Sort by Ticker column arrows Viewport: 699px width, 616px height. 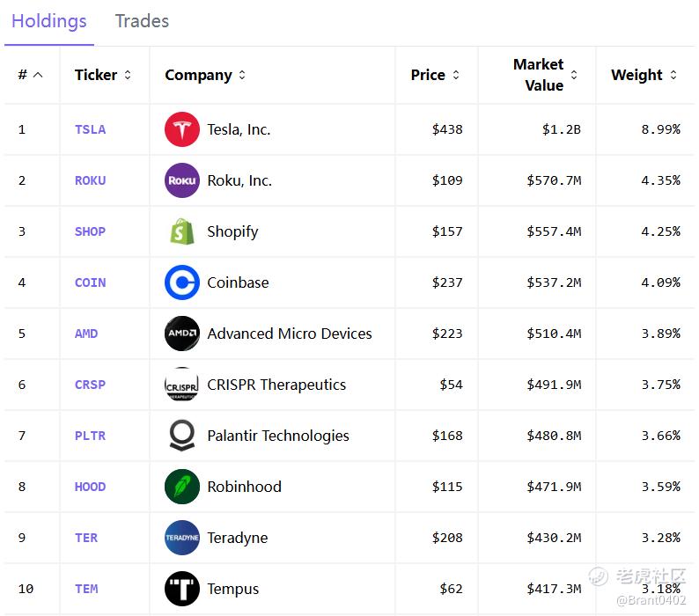128,75
